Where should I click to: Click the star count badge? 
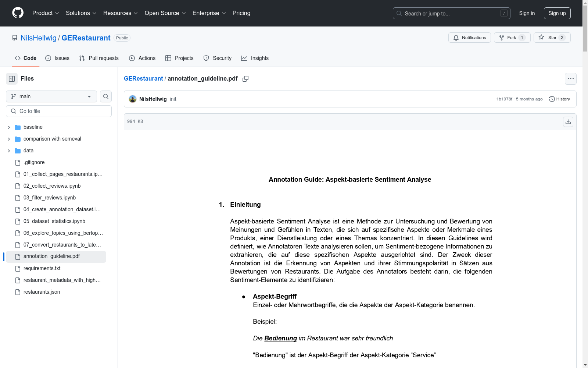click(x=562, y=38)
